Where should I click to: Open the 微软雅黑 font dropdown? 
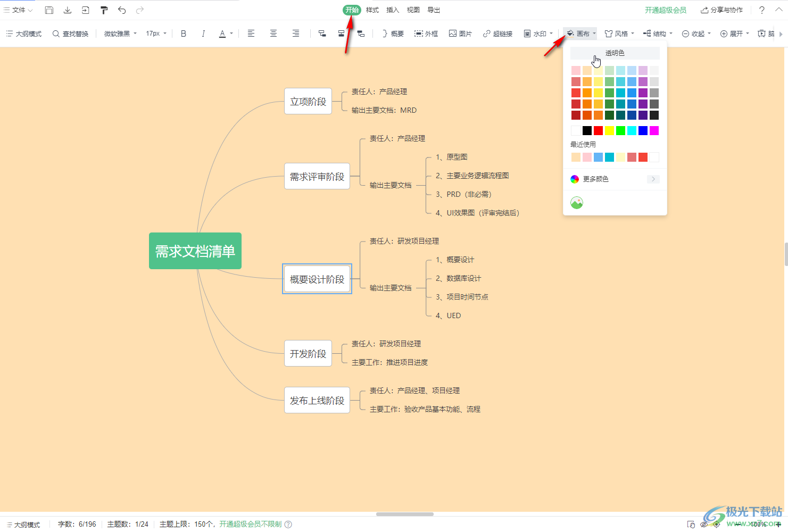(x=120, y=34)
